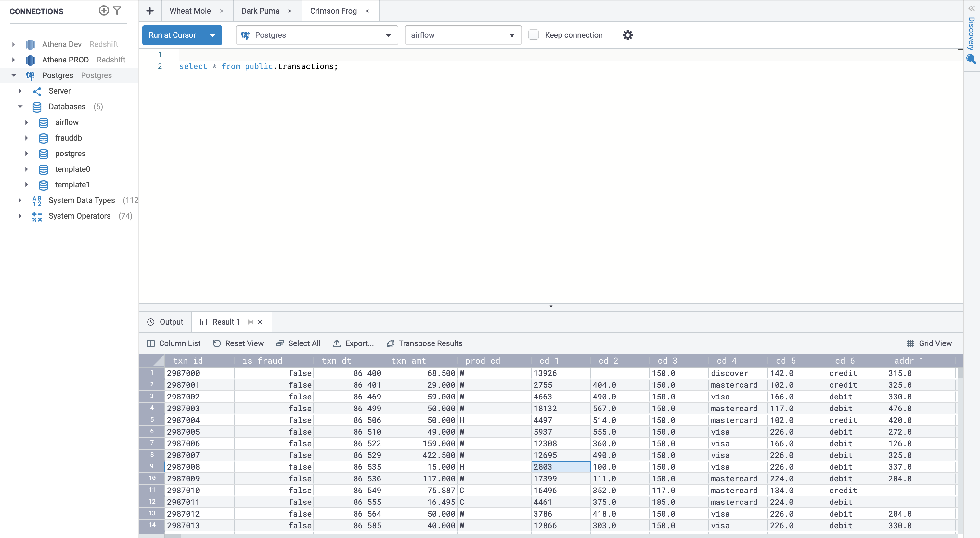This screenshot has height=538, width=980.
Task: Click the pin icon on Result 1
Action: 250,322
